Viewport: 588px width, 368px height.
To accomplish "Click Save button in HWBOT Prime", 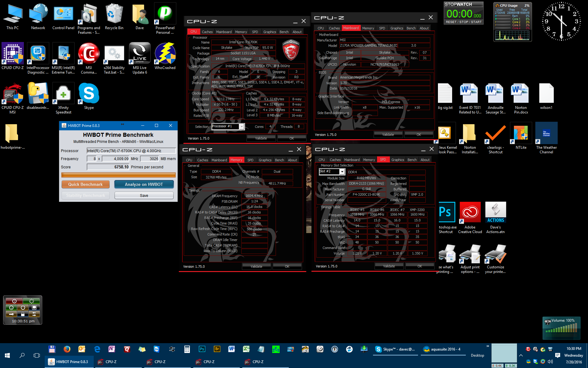I will pyautogui.click(x=144, y=195).
